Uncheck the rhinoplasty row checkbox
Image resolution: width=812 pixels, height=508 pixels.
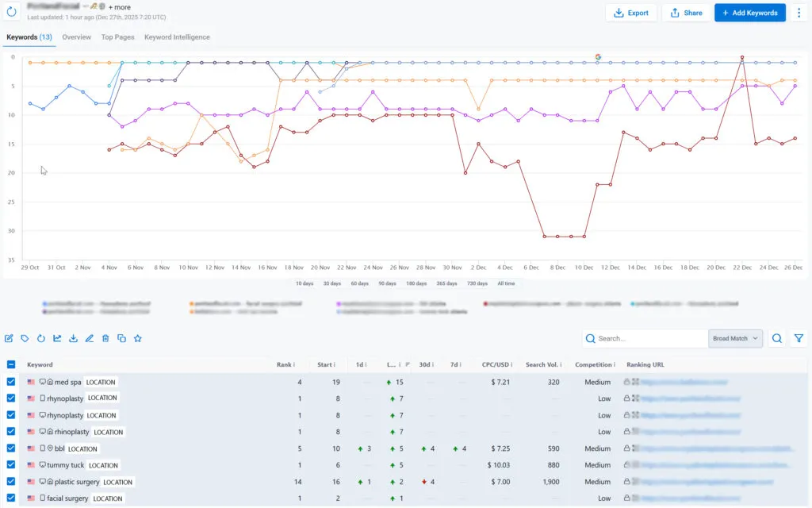(11, 431)
